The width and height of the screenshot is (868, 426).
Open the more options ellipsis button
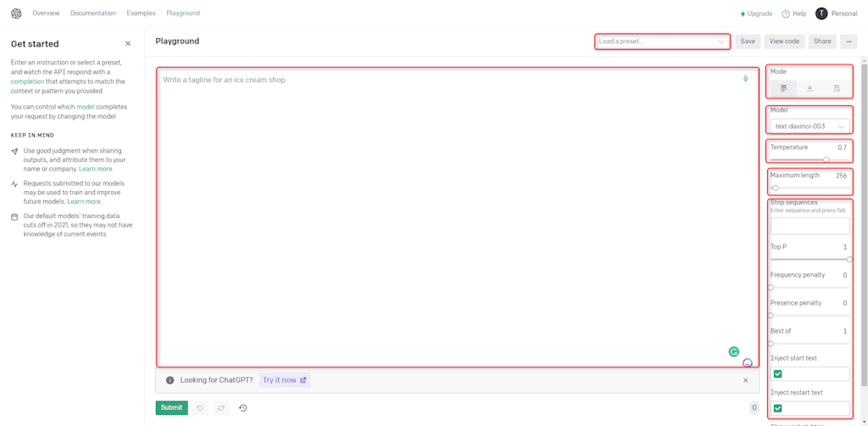click(x=848, y=41)
